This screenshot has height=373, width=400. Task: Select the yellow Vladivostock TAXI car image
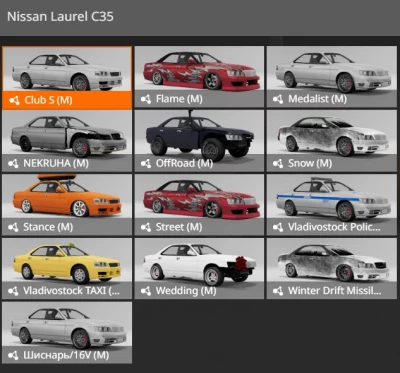67,260
